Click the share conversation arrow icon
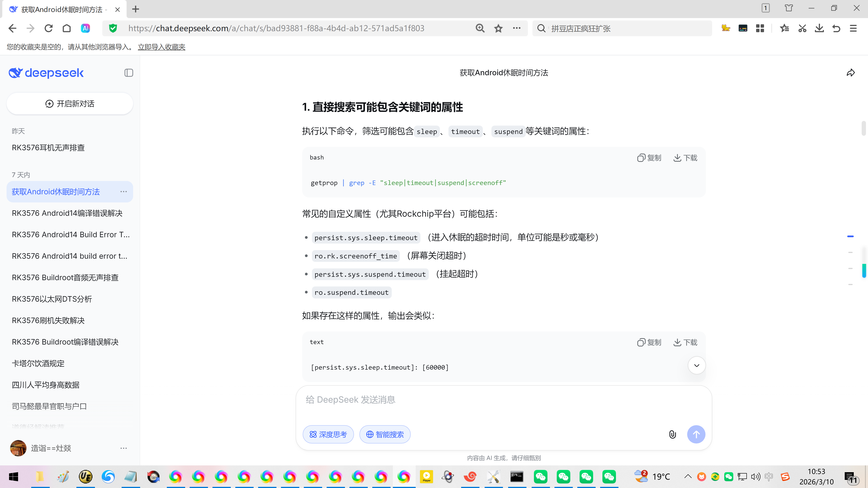The height and width of the screenshot is (488, 868). coord(850,73)
